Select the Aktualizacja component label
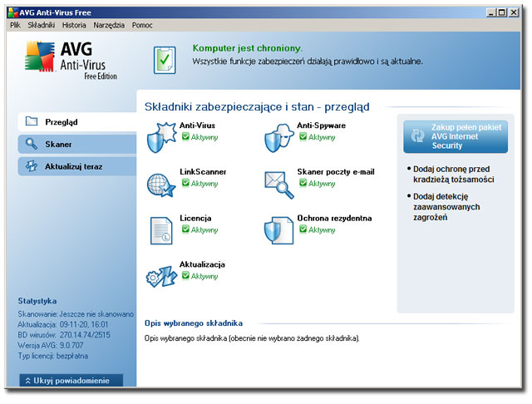 202,264
